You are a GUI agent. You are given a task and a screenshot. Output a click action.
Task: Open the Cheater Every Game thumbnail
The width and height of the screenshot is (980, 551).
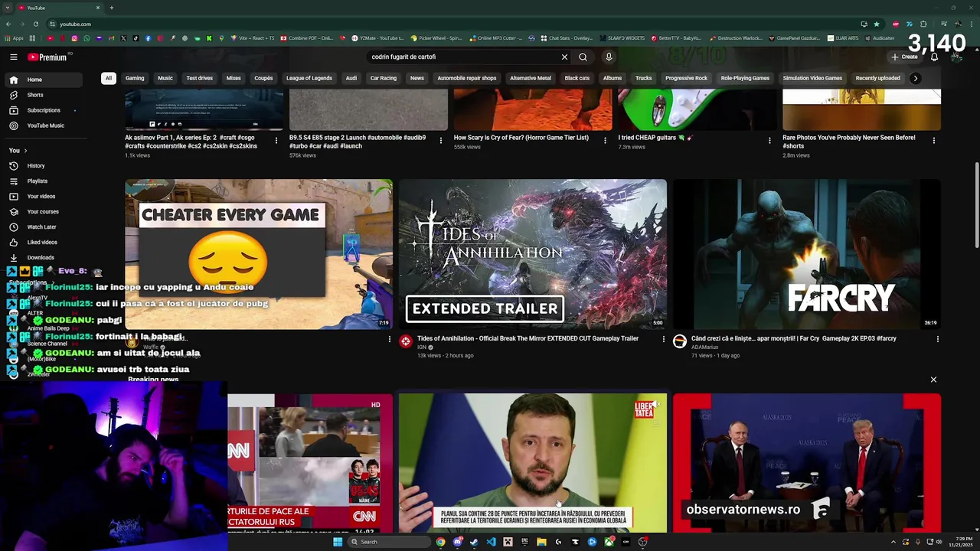259,254
